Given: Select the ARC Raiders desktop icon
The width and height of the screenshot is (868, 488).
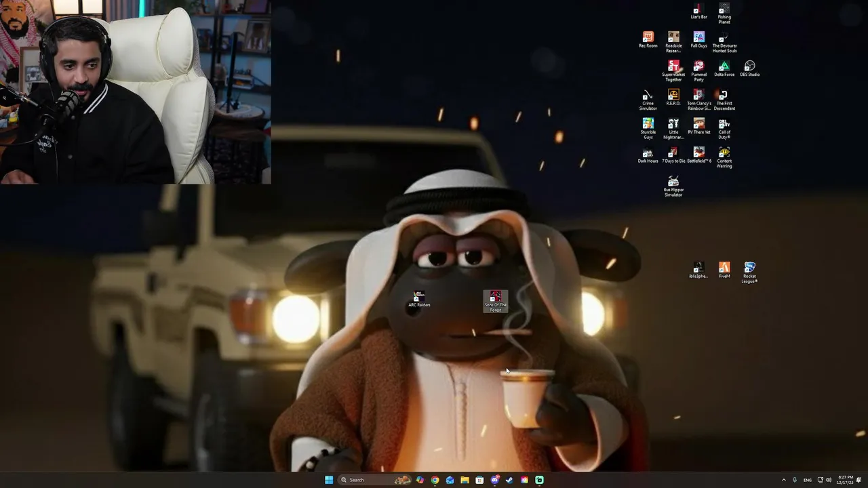Looking at the screenshot, I should 419,299.
